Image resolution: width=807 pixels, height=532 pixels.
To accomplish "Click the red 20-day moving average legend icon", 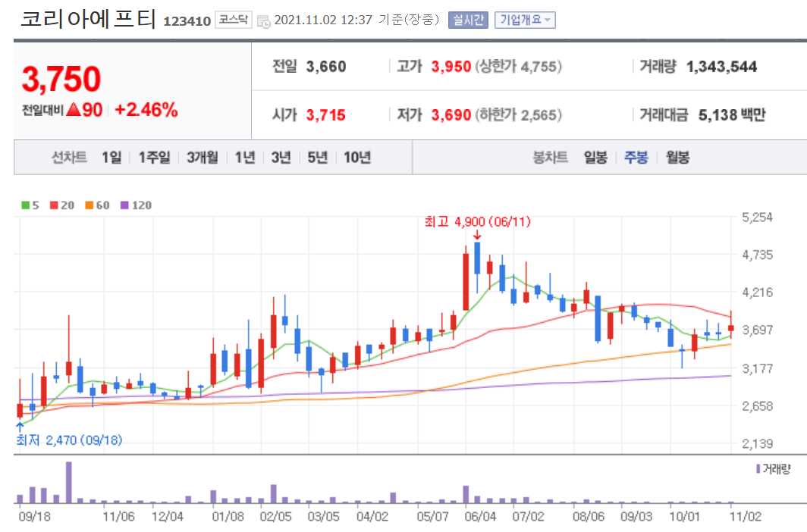I will (x=52, y=205).
